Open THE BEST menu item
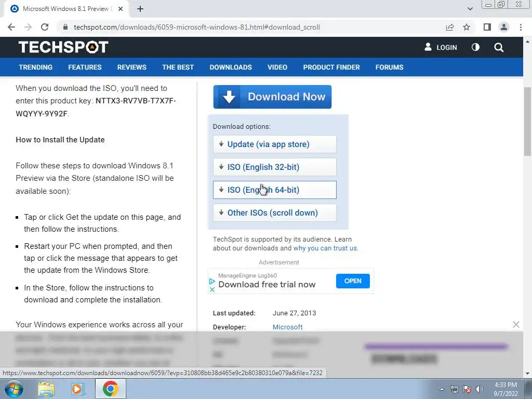The width and height of the screenshot is (532, 399). 178,67
